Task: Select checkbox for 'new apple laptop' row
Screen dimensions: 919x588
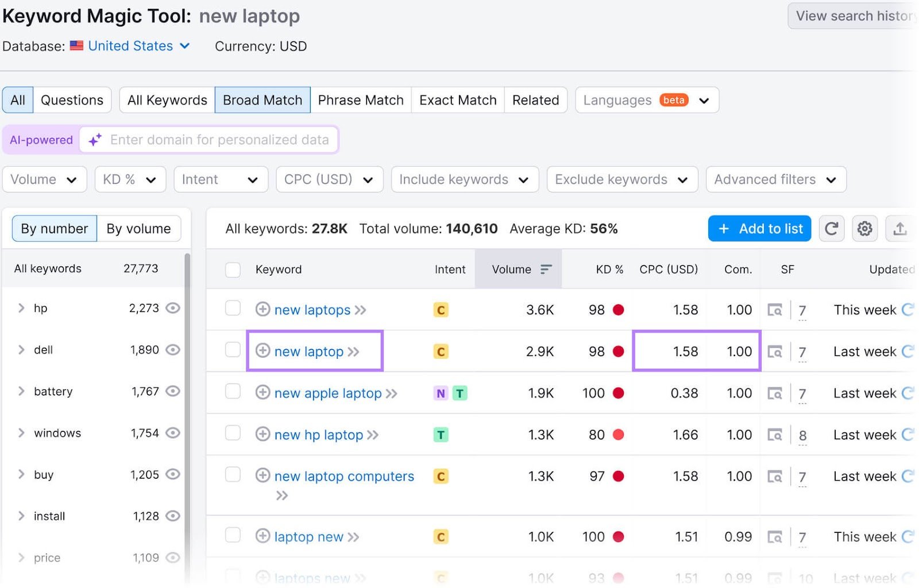Action: (x=233, y=392)
